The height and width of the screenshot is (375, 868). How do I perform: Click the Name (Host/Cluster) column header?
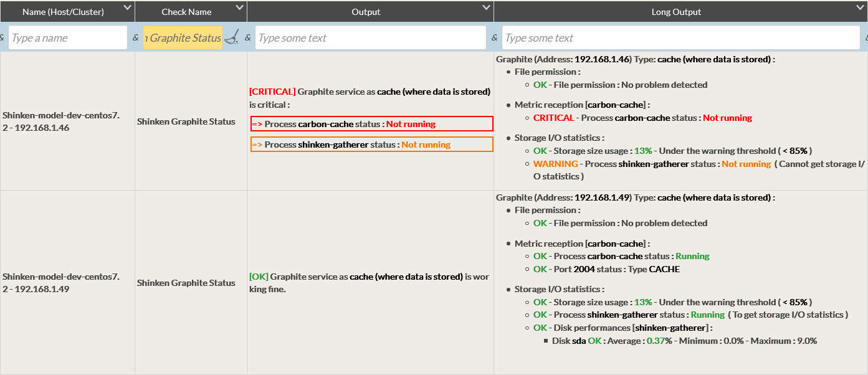click(x=63, y=12)
